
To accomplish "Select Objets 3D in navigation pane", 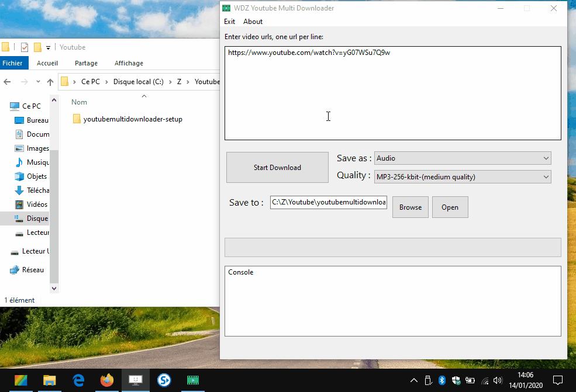I will coord(31,176).
